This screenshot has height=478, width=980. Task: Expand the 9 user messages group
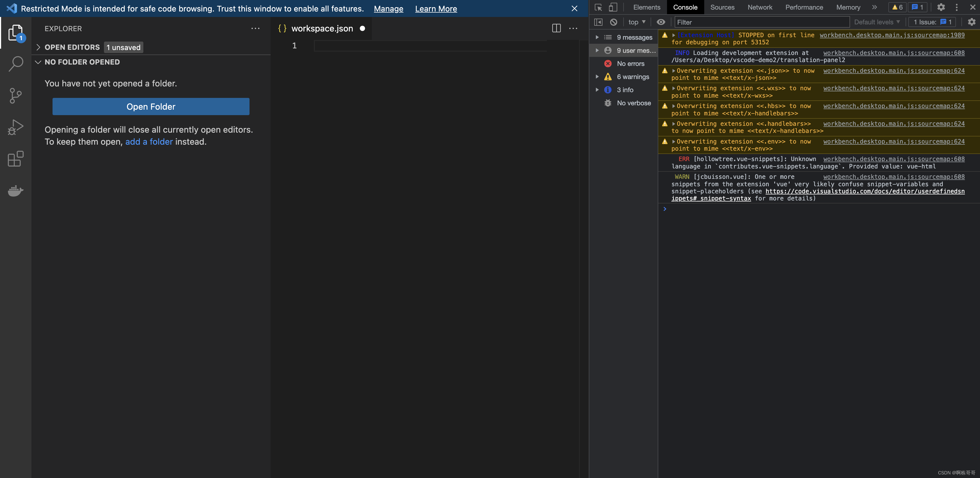coord(597,50)
